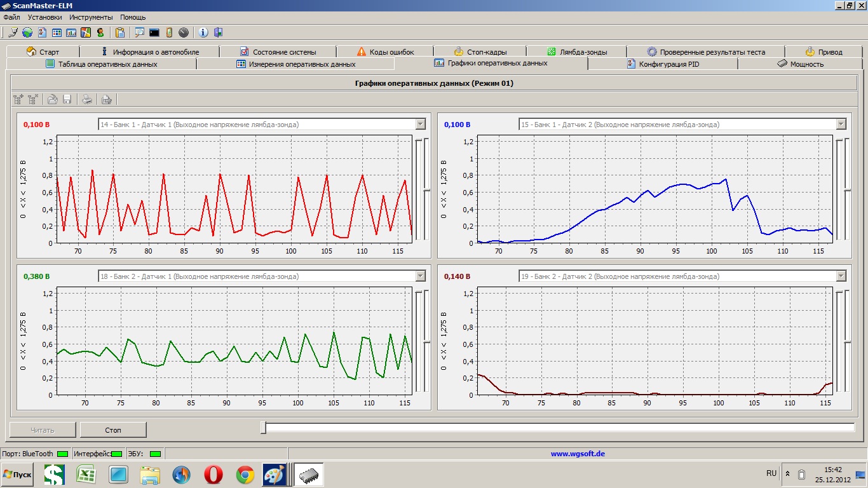Expand the Bank 1 Sensor 2 PID dropdown
The image size is (868, 488).
(x=841, y=125)
